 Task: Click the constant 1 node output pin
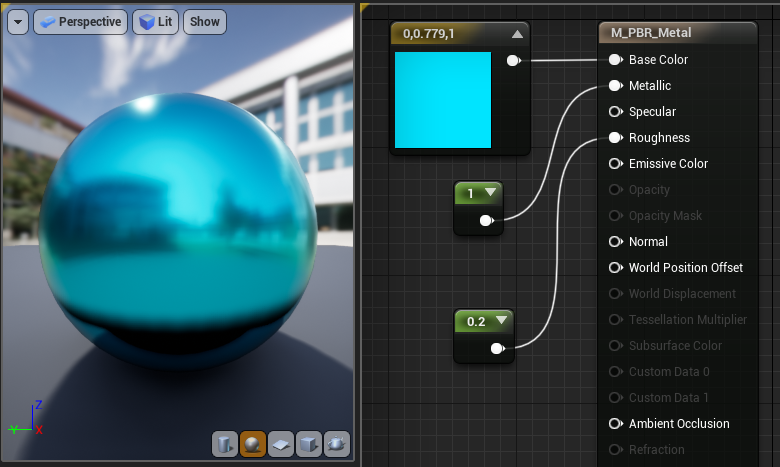click(x=487, y=220)
